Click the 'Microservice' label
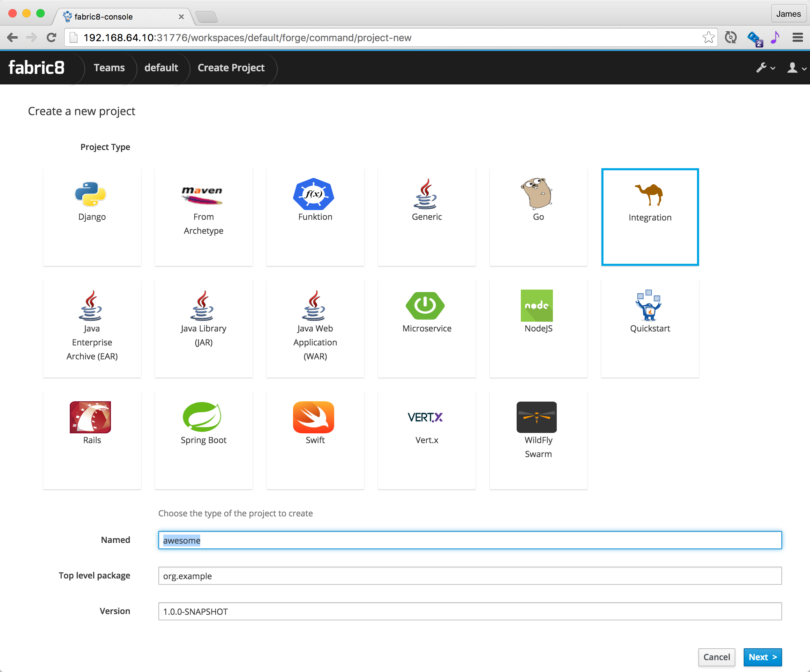The width and height of the screenshot is (810, 672). click(427, 328)
